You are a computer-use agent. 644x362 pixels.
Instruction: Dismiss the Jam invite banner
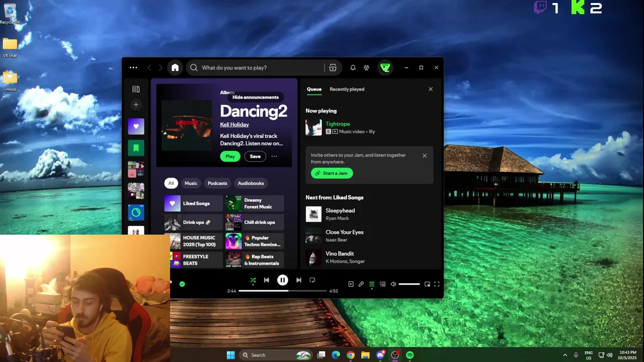[425, 156]
